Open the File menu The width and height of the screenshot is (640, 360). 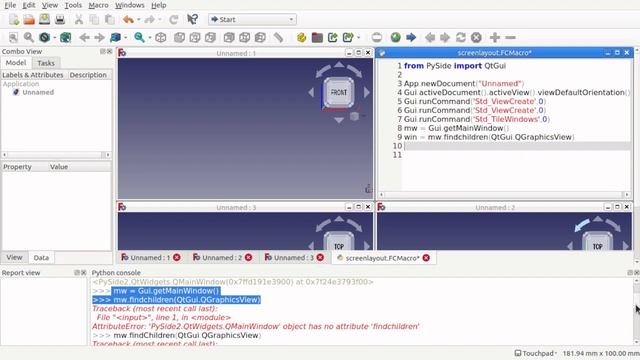click(x=10, y=5)
